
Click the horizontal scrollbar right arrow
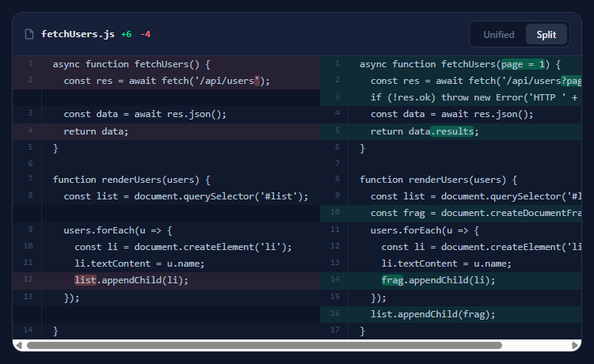(x=575, y=345)
